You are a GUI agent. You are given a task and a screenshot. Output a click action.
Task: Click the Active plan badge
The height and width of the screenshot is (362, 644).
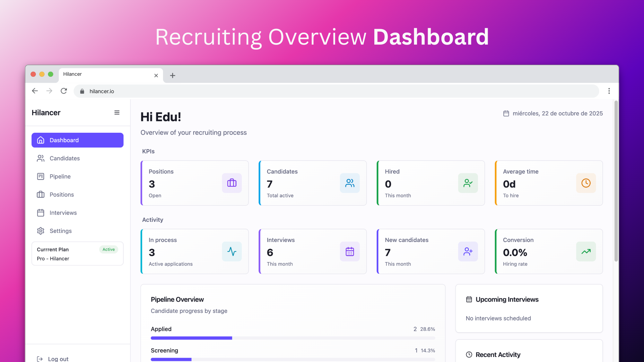[x=108, y=249]
